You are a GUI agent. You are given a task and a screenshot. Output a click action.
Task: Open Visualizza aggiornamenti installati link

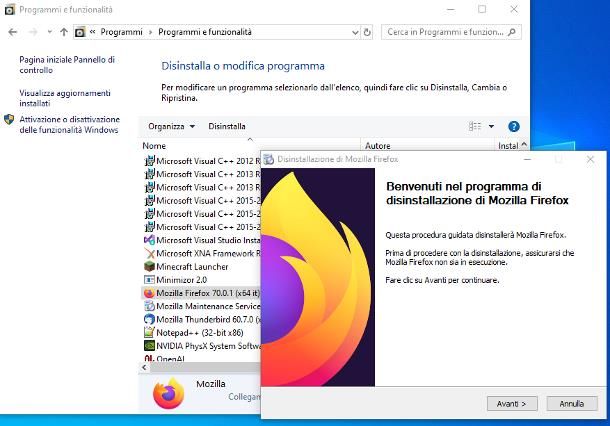coord(65,98)
